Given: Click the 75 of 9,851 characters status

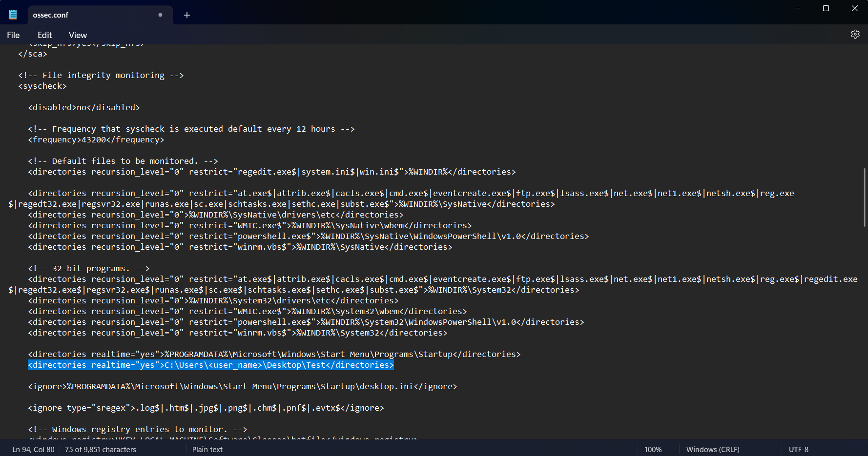Looking at the screenshot, I should click(101, 450).
